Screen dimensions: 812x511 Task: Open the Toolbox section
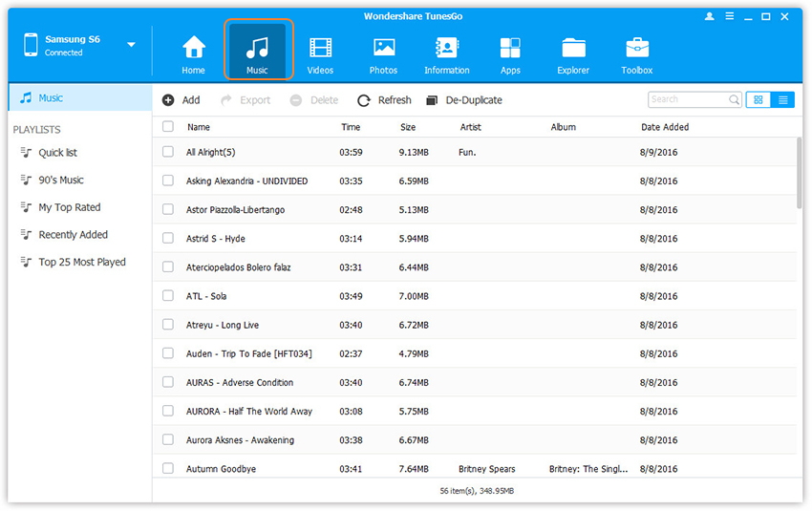[637, 54]
